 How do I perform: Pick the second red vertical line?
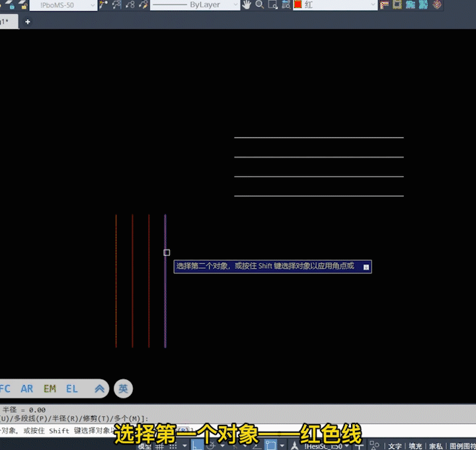pyautogui.click(x=132, y=281)
